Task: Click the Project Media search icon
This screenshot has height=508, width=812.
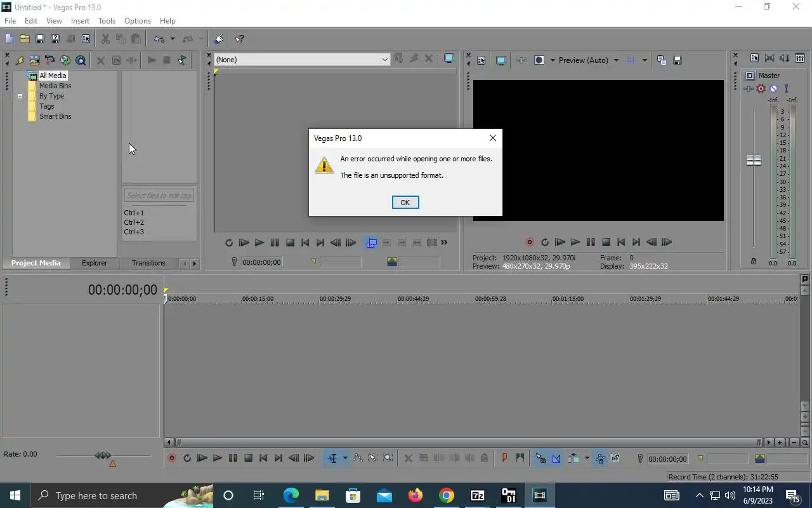Action: click(x=80, y=60)
